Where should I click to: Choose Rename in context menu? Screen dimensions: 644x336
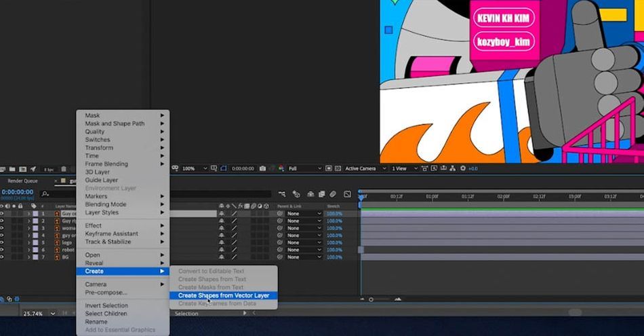[x=123, y=322]
